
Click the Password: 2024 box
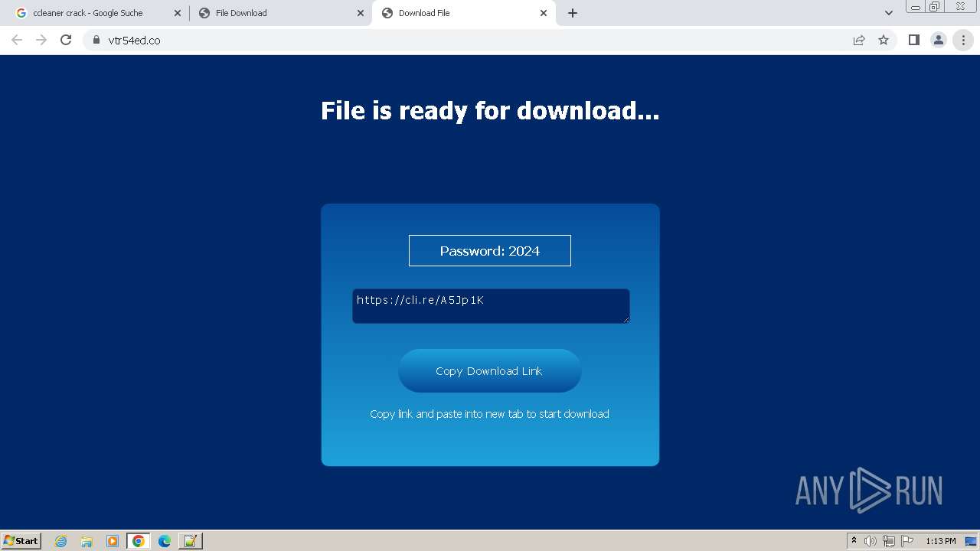click(x=490, y=251)
